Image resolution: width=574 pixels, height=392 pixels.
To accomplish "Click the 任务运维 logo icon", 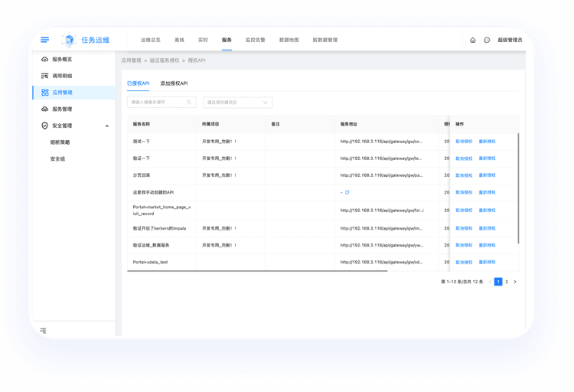I will 70,40.
